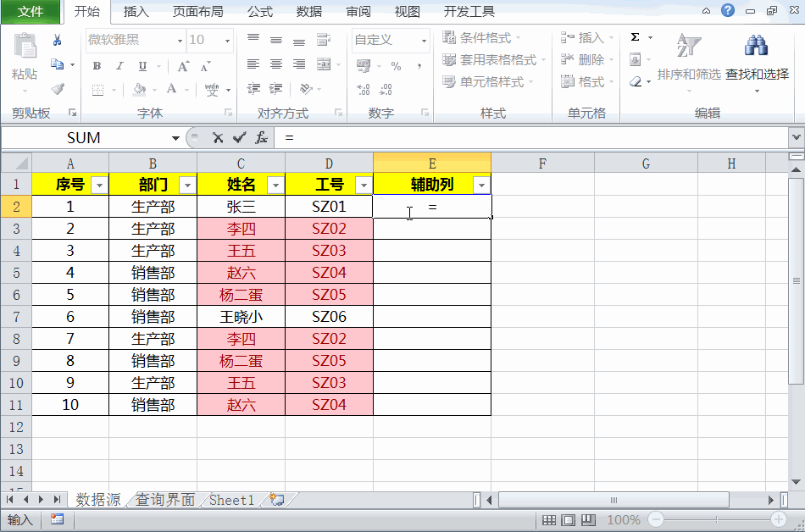Image resolution: width=805 pixels, height=532 pixels.
Task: Cancel formula entry with X
Action: 218,137
